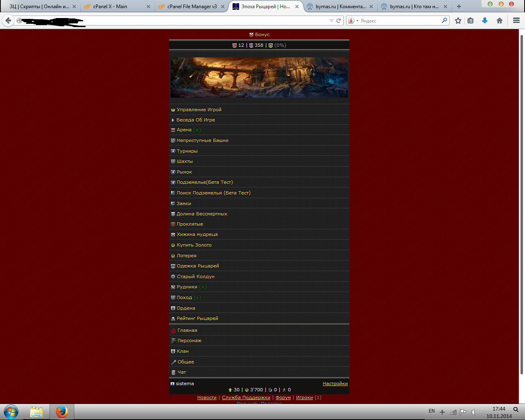The height and width of the screenshot is (420, 525).
Task: Open the volume speaker tray icon
Action: coord(473,412)
